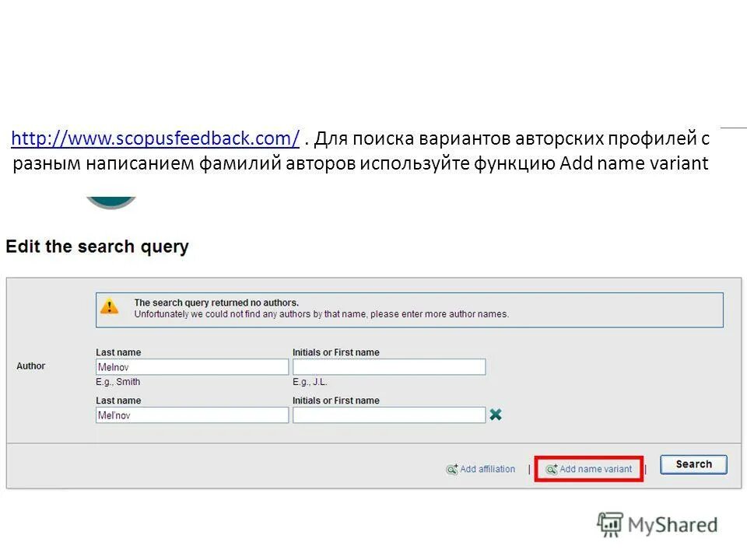Screen dimensions: 747x560
Task: Select the Add affiliation option
Action: coord(488,469)
